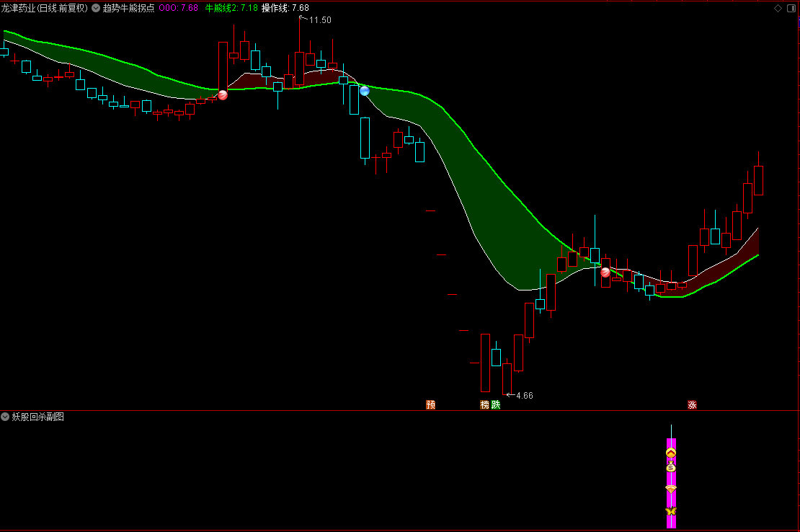Select the latest rightmost red candlestick
This screenshot has height=532, width=800.
(x=759, y=180)
